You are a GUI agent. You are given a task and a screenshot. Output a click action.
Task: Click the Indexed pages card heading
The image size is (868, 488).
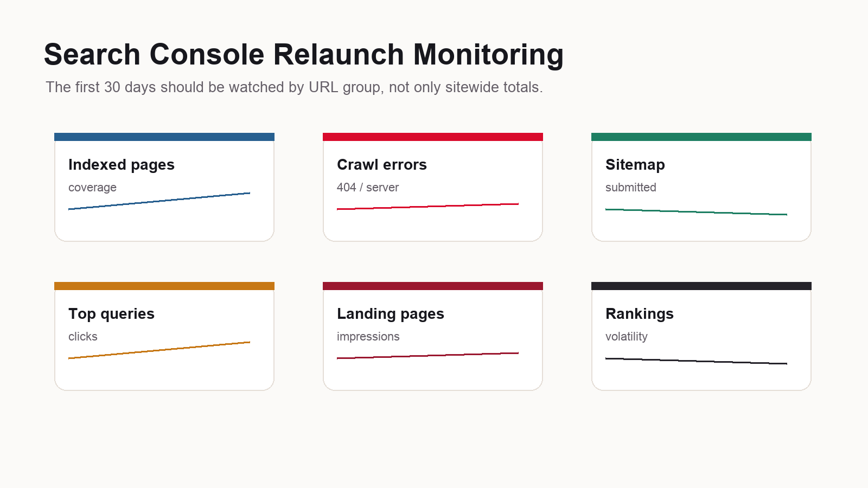pyautogui.click(x=122, y=165)
